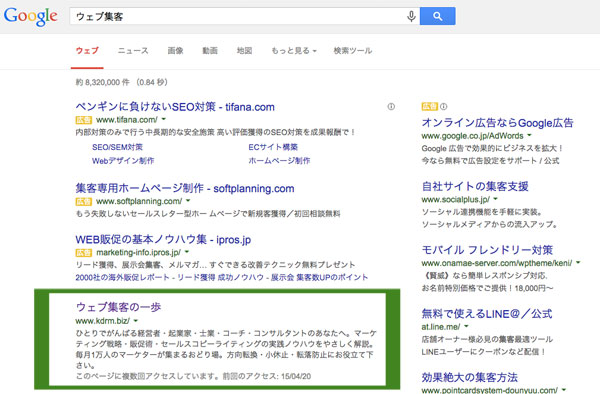Switch to the 画像 tab

(175, 50)
